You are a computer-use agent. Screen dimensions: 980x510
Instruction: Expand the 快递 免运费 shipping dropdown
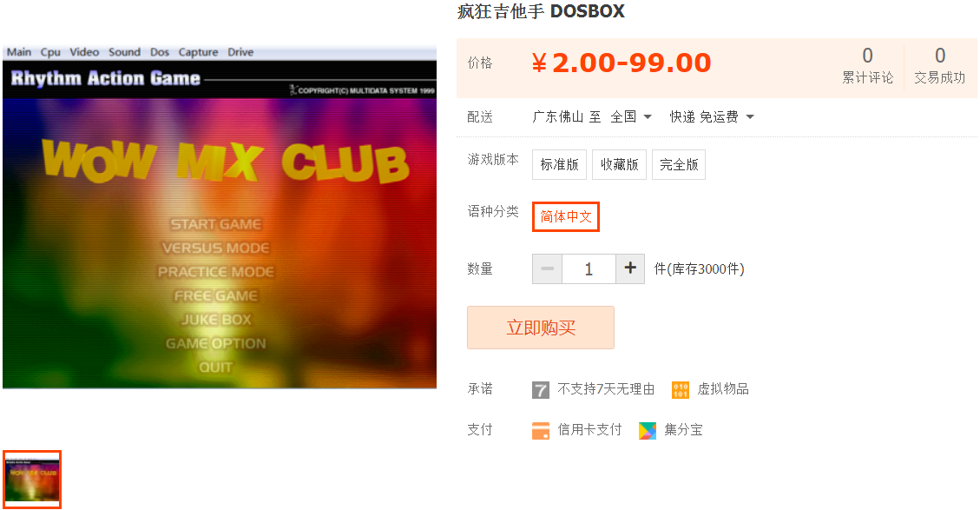712,117
